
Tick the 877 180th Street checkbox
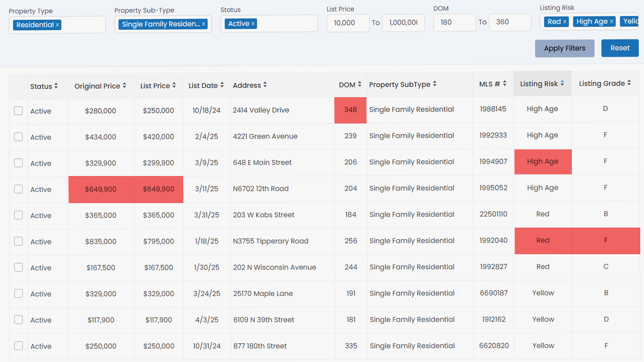18,346
